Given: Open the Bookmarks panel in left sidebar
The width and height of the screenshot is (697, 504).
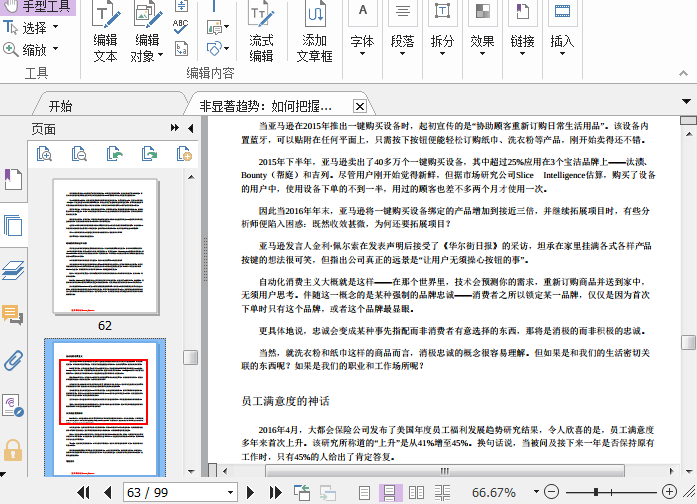Looking at the screenshot, I should click(x=13, y=179).
